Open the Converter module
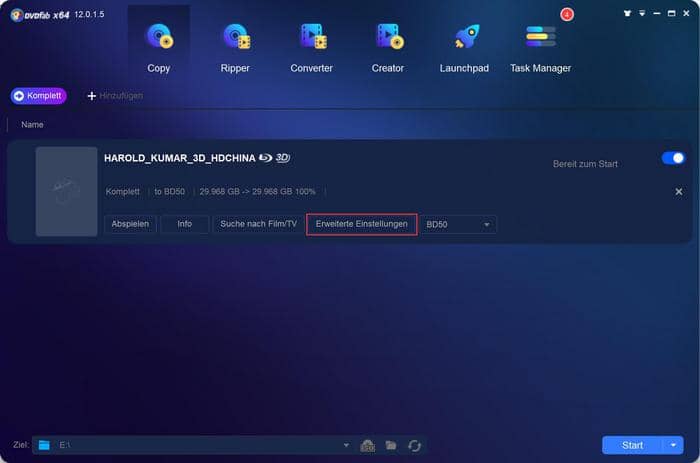 click(312, 48)
